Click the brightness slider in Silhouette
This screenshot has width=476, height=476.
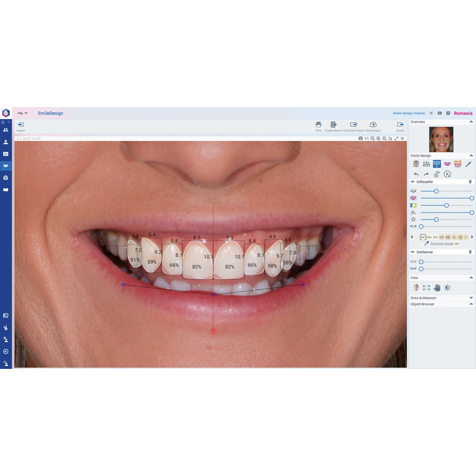click(436, 220)
